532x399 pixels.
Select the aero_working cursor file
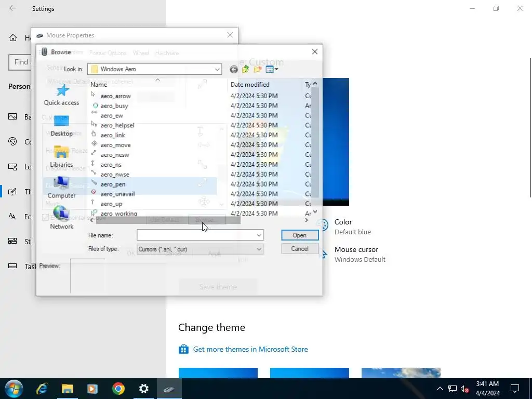click(x=119, y=214)
